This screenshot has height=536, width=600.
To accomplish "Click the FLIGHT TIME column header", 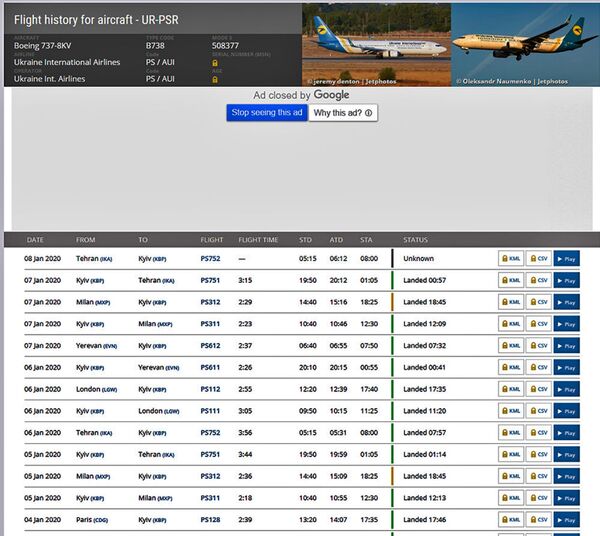I will pos(258,240).
